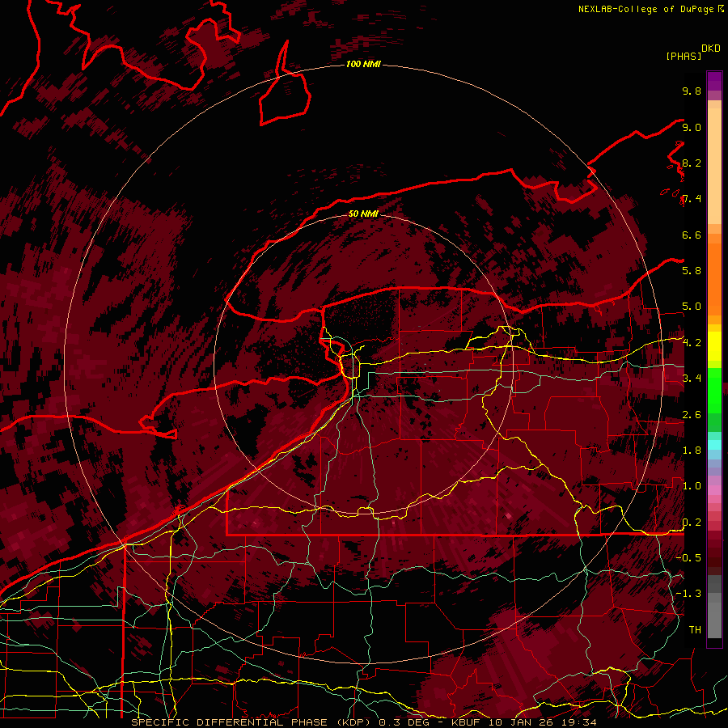Click the [PHAS] legend label
The image size is (728, 728).
[x=684, y=56]
